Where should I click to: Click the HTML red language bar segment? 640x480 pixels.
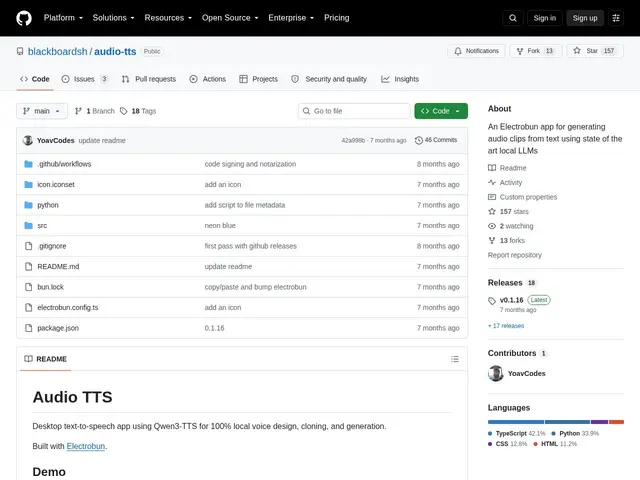(x=616, y=422)
